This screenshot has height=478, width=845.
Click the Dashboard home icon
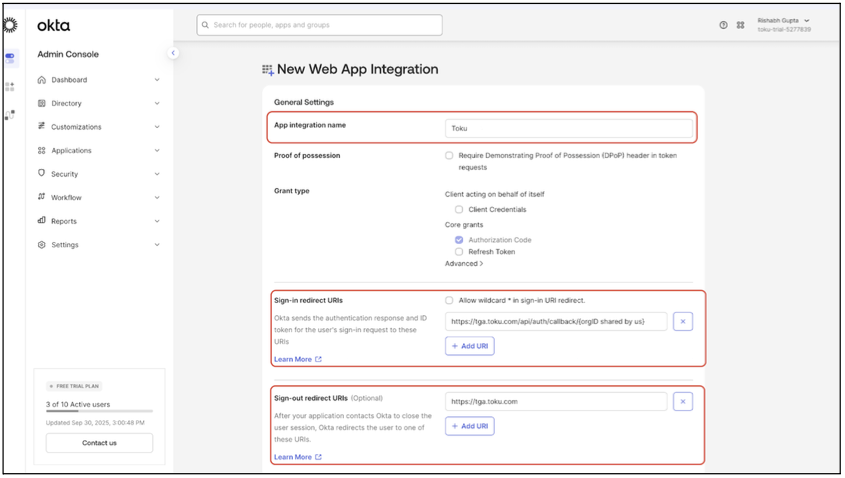(x=41, y=80)
